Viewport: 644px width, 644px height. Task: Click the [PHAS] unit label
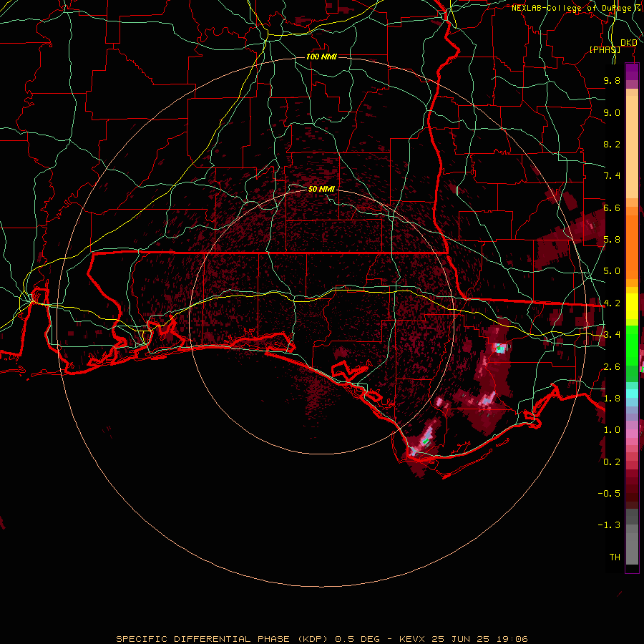[605, 49]
